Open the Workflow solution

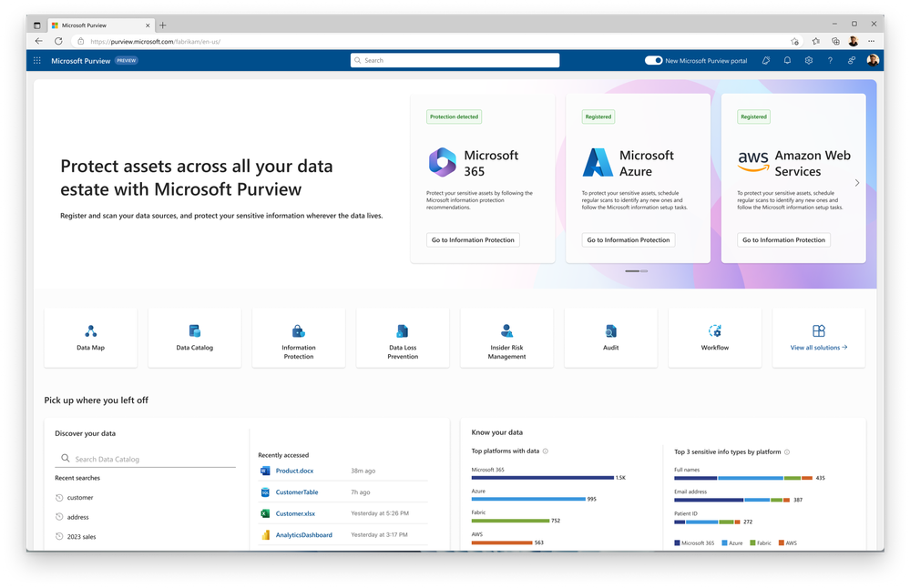[714, 338]
